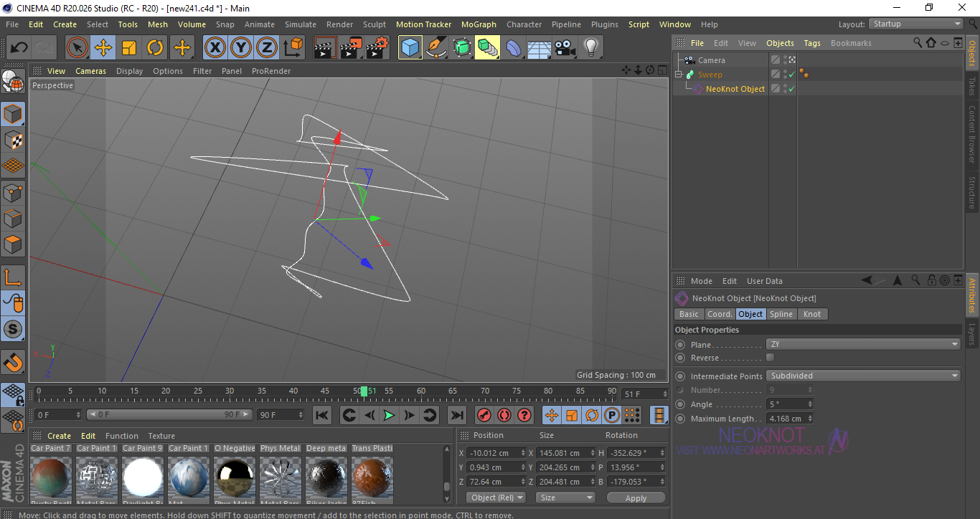Image resolution: width=980 pixels, height=519 pixels.
Task: Select the Daylight material thumbnail
Action: pos(143,476)
